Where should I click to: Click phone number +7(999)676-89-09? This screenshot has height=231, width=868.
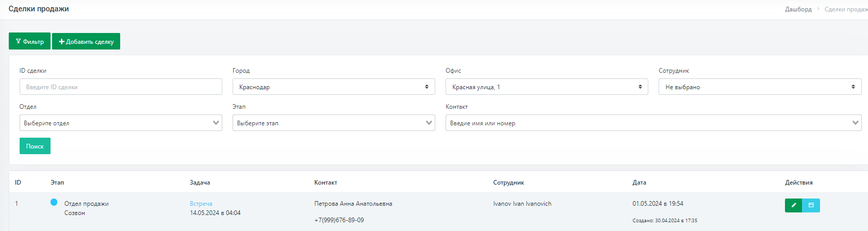point(339,220)
